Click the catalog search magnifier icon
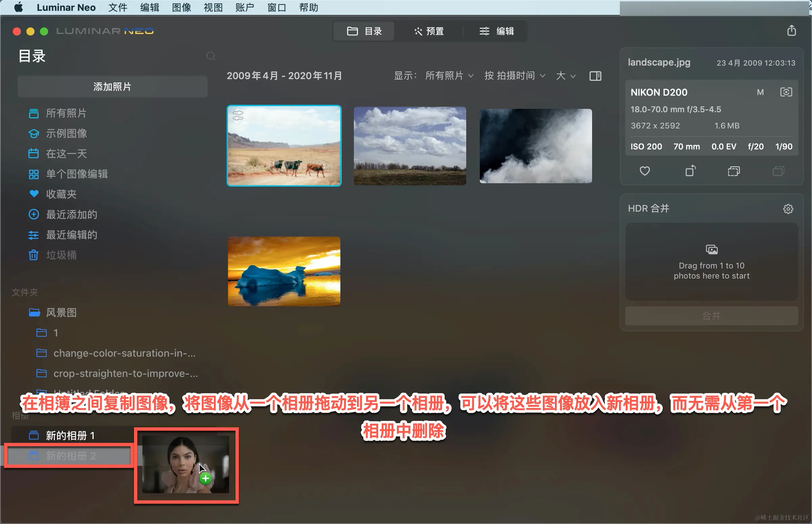The width and height of the screenshot is (812, 524). pyautogui.click(x=211, y=56)
